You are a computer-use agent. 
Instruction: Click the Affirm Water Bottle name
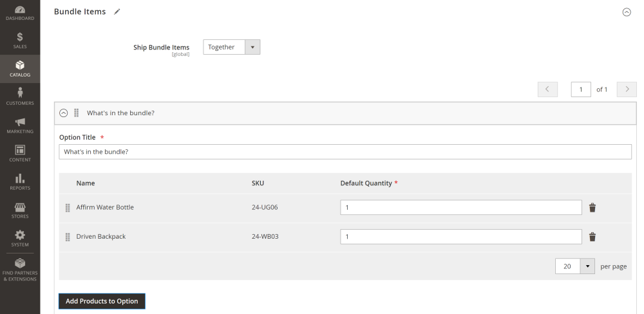105,207
